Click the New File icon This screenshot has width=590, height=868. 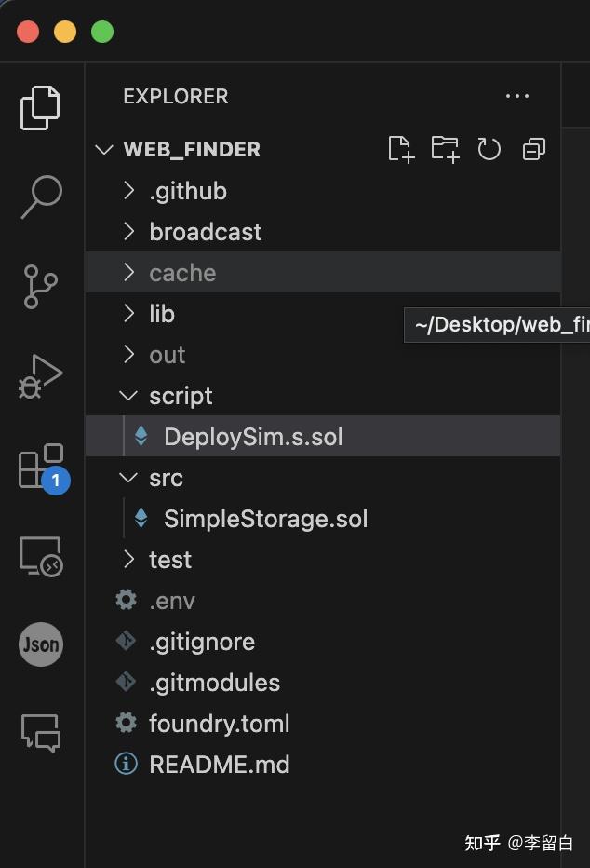click(400, 149)
